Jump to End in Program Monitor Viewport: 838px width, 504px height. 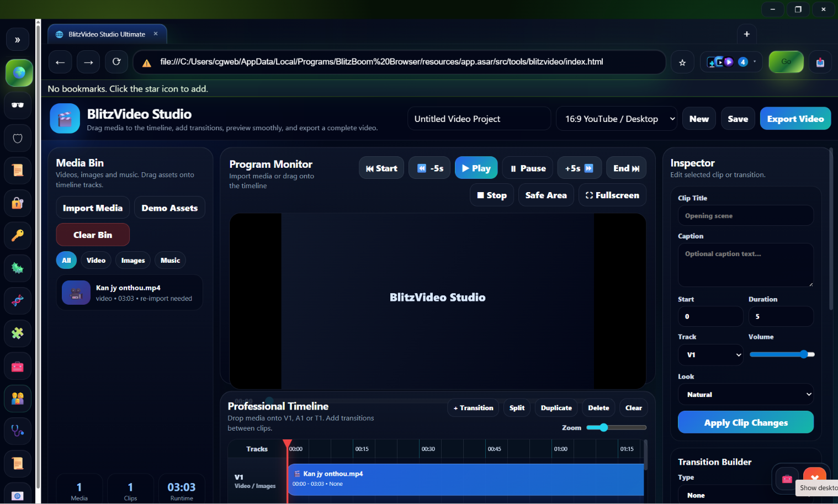coord(626,168)
